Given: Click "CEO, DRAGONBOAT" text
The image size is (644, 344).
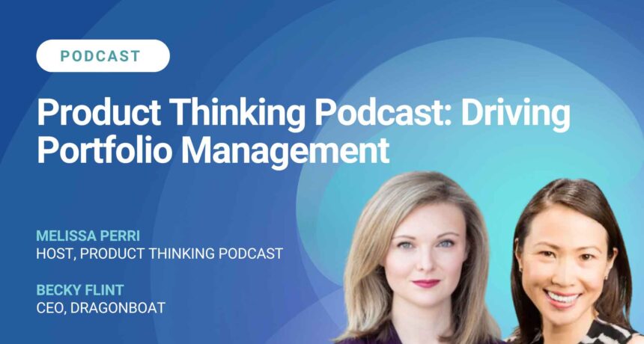Looking at the screenshot, I should coord(100,308).
